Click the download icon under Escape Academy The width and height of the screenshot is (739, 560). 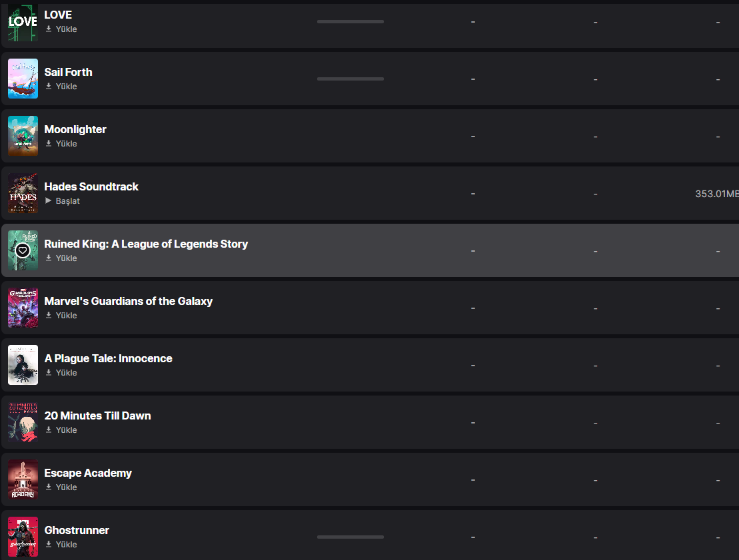(49, 487)
